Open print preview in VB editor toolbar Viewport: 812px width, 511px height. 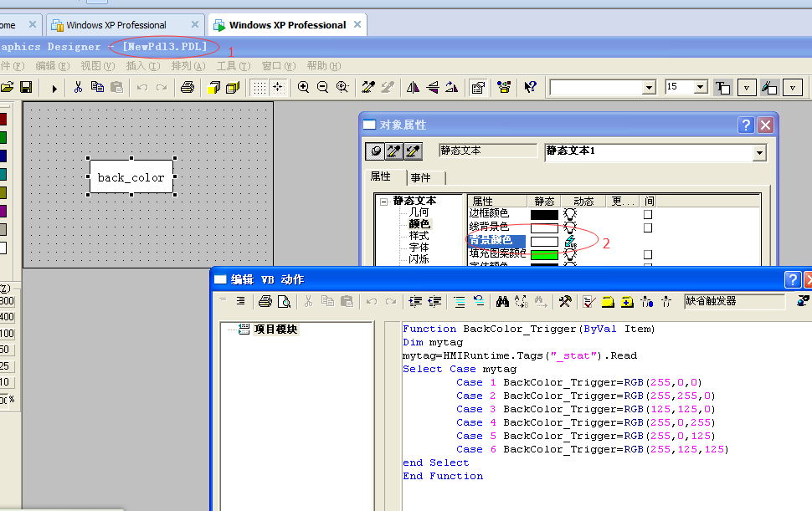point(285,301)
